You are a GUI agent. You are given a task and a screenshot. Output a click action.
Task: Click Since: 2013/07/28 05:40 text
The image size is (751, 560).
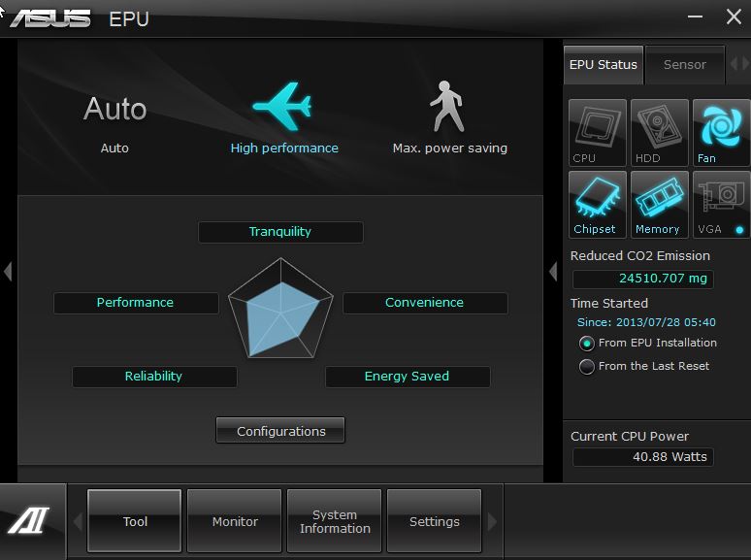pyautogui.click(x=646, y=322)
